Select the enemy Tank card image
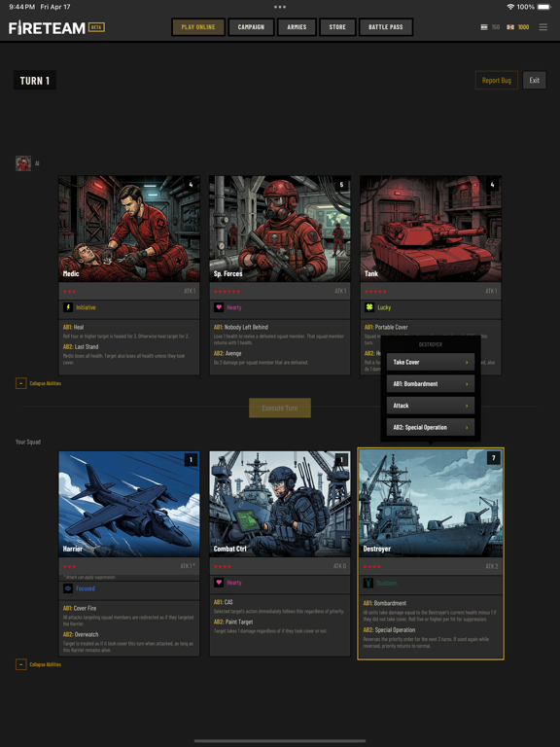This screenshot has height=747, width=560. point(431,229)
